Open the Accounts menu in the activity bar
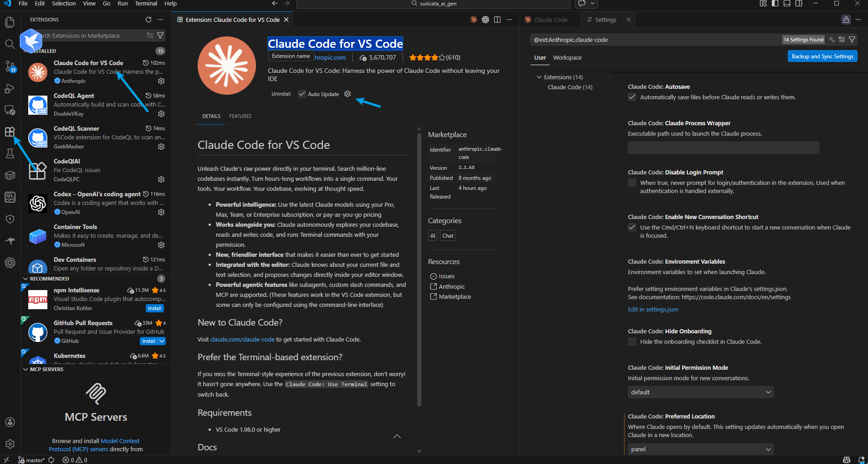Screen dimensions: 868x464 click(x=10, y=422)
